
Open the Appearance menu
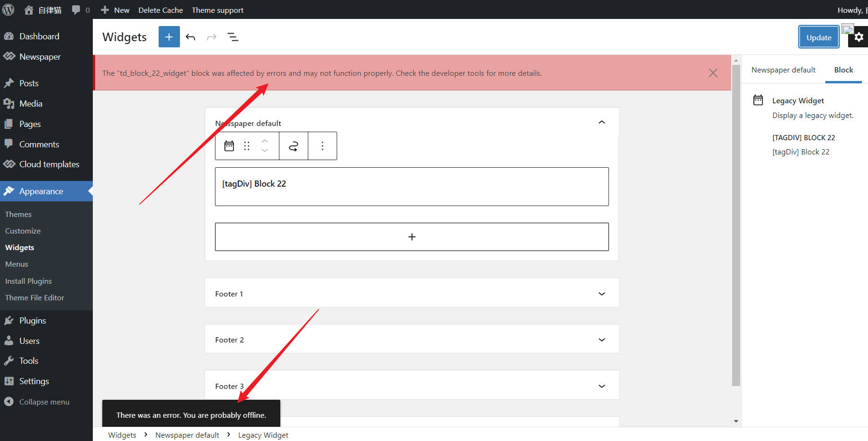coord(46,191)
